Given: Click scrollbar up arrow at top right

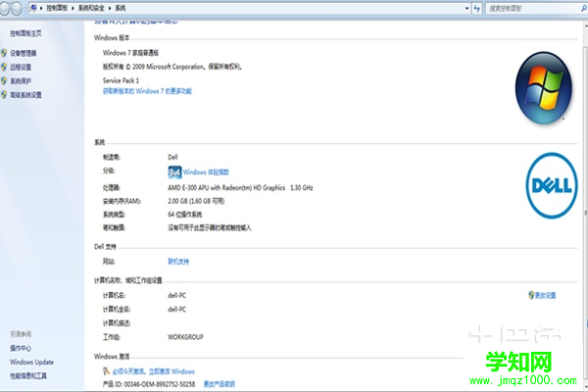Looking at the screenshot, I should 585,25.
